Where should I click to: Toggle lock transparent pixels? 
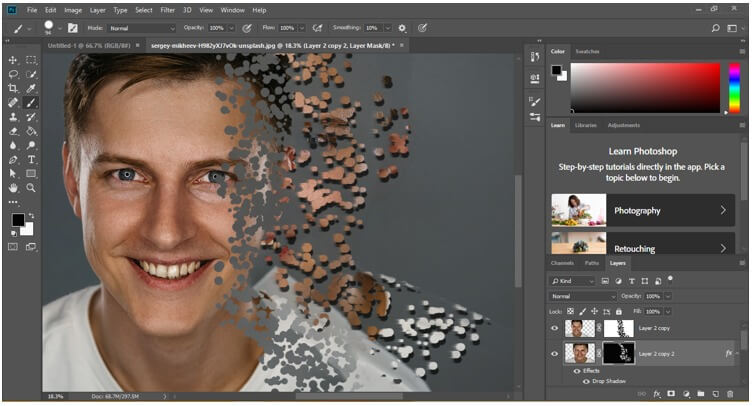coord(570,312)
